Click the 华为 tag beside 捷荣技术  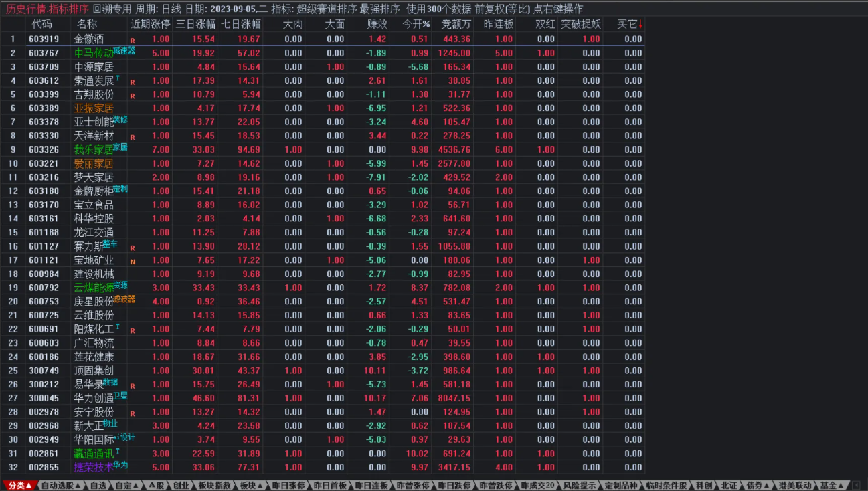[x=120, y=464]
